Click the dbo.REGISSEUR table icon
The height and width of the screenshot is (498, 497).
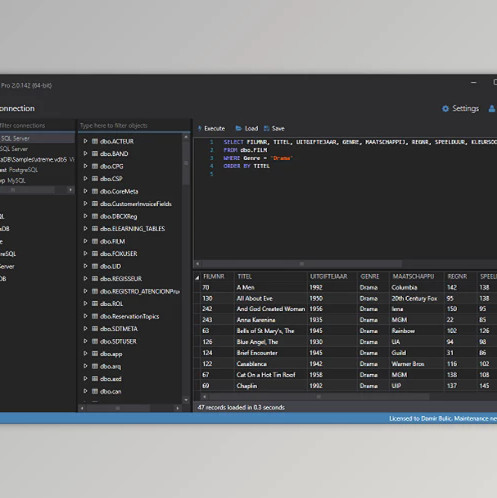point(95,279)
